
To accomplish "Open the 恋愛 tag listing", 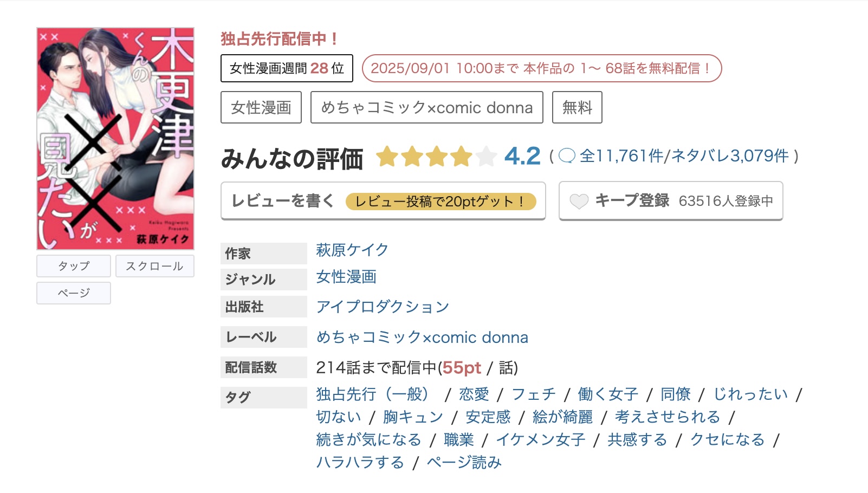I will (x=474, y=394).
